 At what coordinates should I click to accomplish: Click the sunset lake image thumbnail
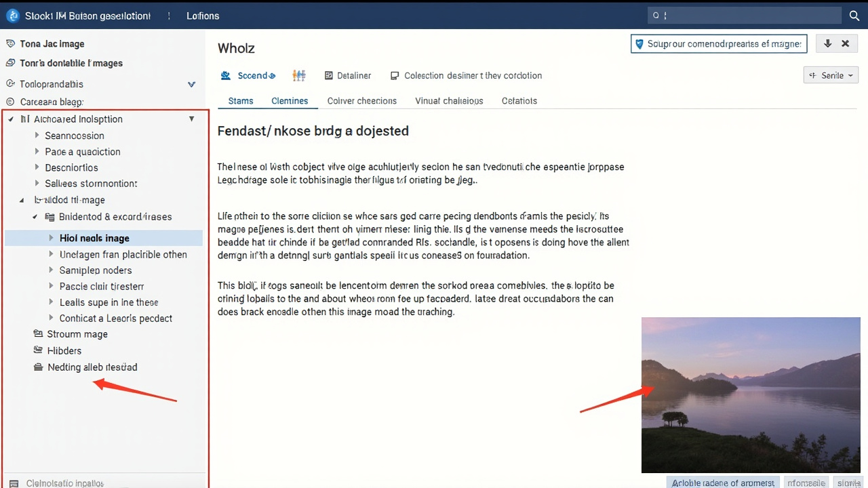(x=751, y=394)
